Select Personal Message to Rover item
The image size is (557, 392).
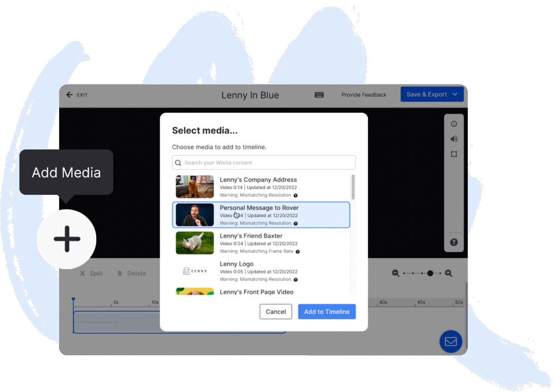click(x=261, y=215)
